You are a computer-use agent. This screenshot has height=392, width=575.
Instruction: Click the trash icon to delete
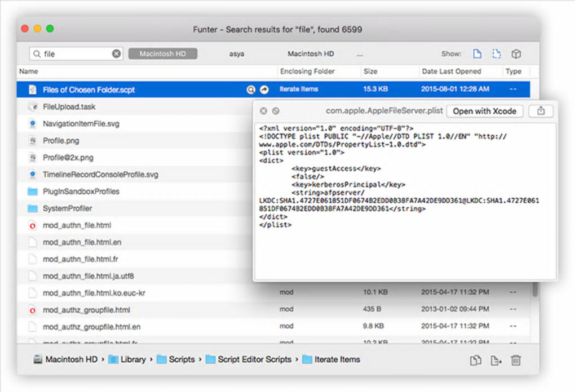tap(516, 360)
